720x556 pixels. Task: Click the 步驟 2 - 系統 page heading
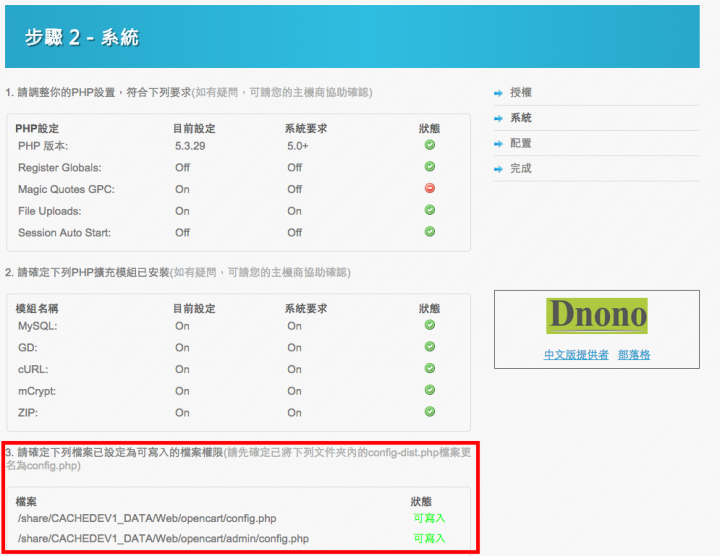82,37
